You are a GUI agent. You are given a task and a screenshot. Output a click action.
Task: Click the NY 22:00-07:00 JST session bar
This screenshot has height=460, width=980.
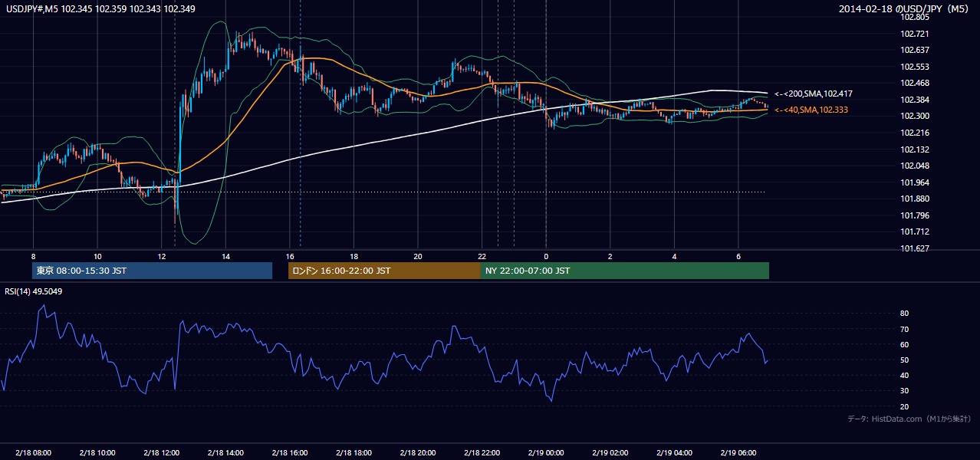tap(625, 271)
